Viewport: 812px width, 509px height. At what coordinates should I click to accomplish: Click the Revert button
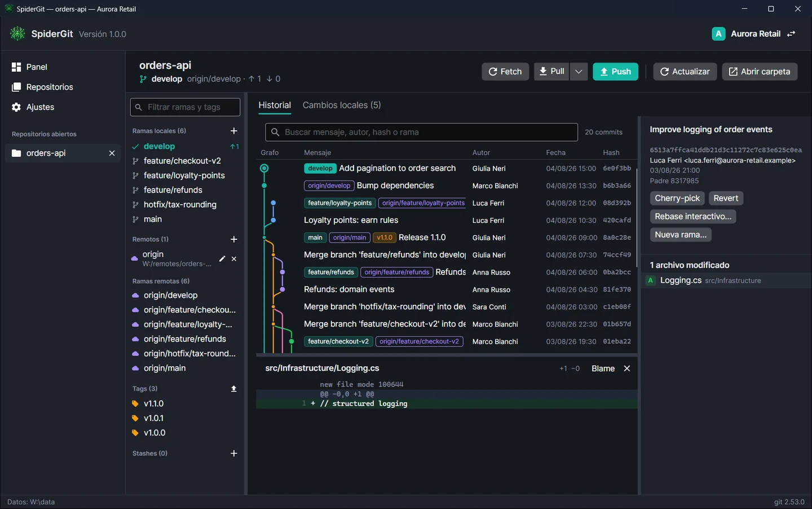click(x=726, y=198)
